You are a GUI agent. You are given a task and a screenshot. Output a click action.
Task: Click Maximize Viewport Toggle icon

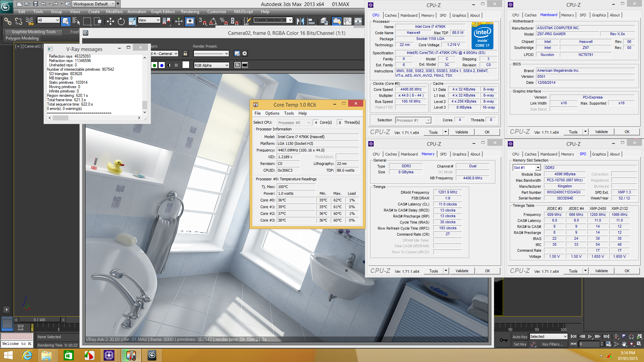point(639,344)
